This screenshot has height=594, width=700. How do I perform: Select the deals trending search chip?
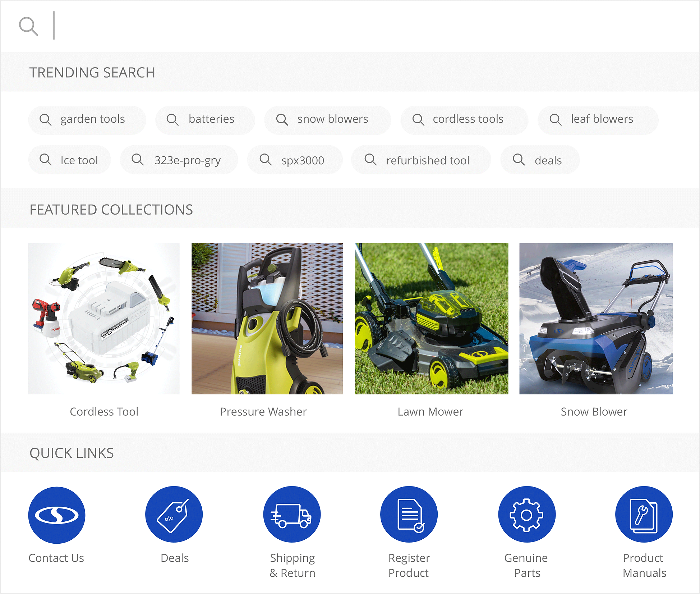tap(540, 160)
